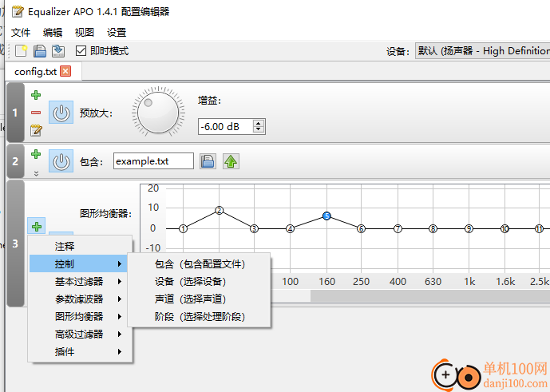This screenshot has height=392, width=550.
Task: Edit preamp filter as text via notepad icon
Action: pos(36,130)
